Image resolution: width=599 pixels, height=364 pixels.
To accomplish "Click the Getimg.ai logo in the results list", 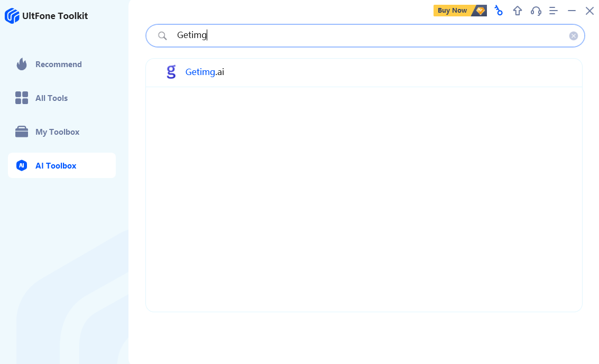I will click(x=171, y=72).
